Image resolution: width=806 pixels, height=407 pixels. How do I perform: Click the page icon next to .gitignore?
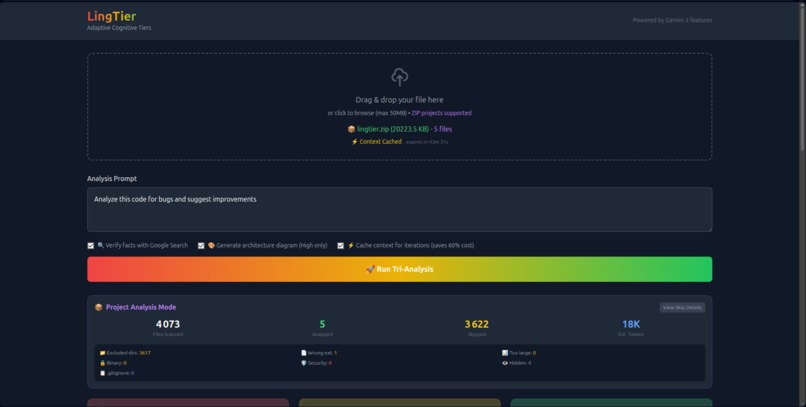102,373
